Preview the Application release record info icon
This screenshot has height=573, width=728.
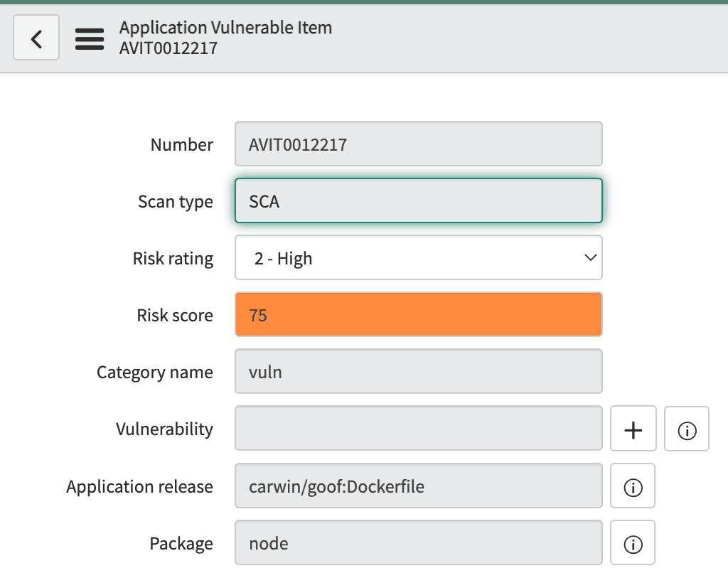[632, 486]
